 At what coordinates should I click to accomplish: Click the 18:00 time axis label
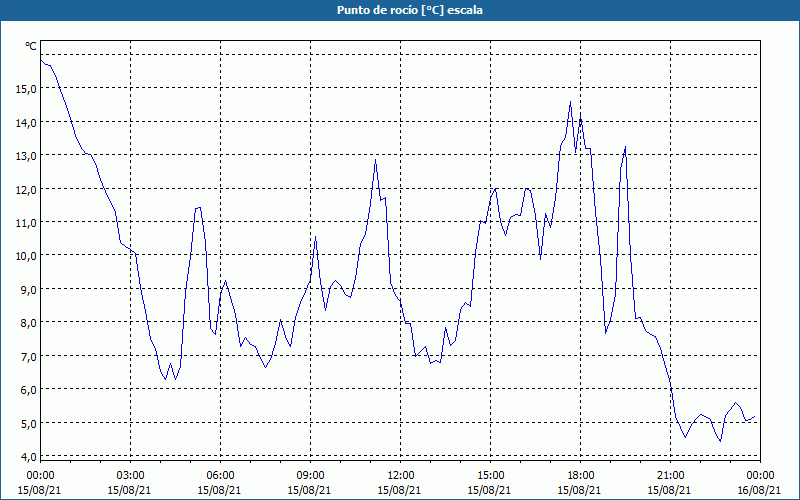[x=581, y=476]
